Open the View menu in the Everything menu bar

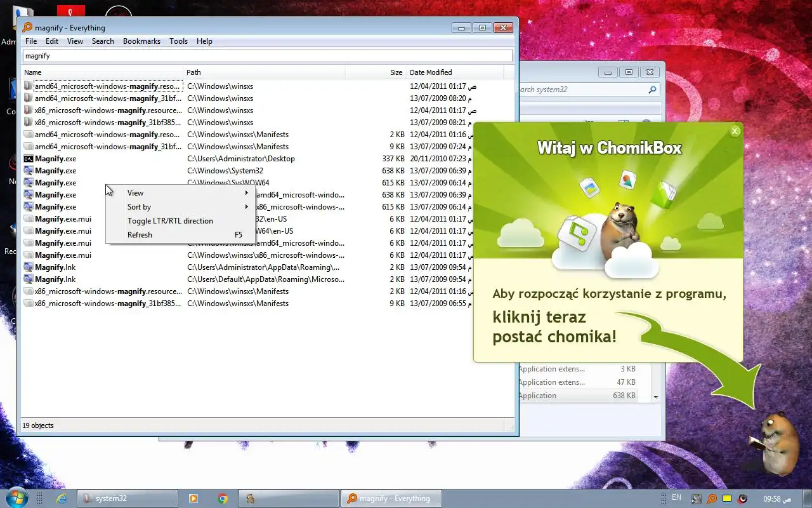[75, 41]
